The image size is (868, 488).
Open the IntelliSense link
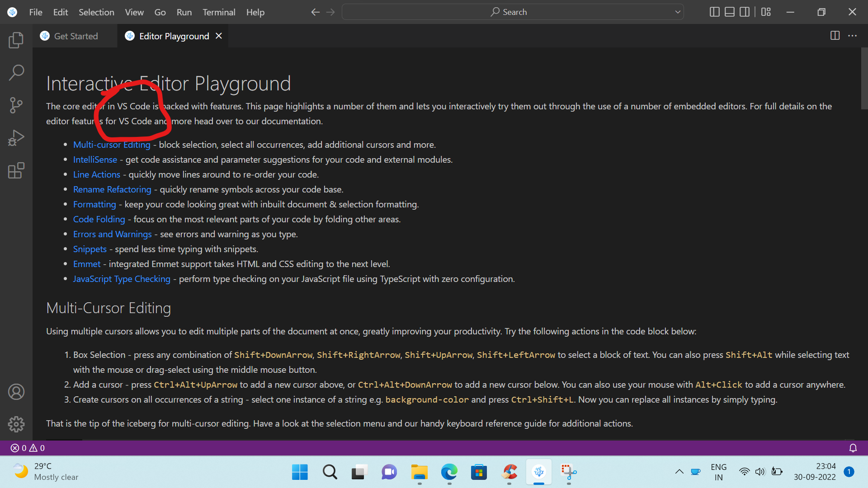pos(95,160)
